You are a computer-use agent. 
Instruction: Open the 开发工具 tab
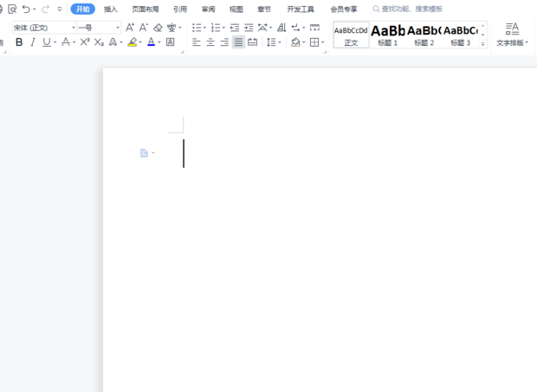(x=301, y=10)
